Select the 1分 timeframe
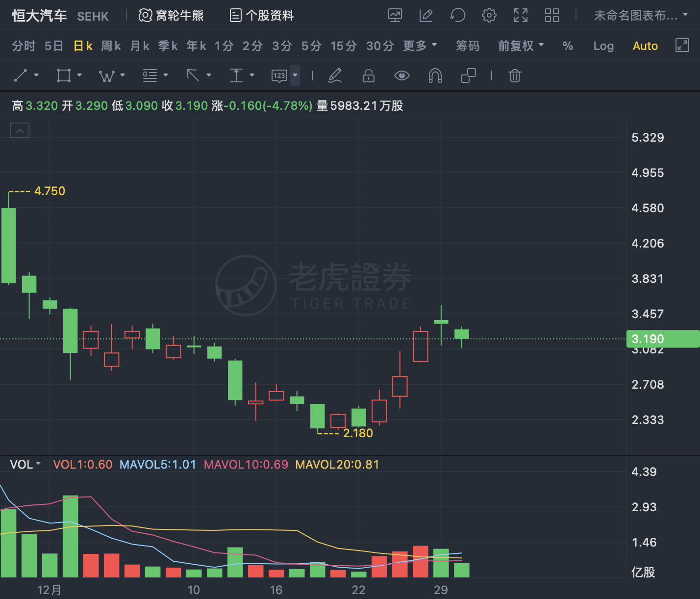This screenshot has width=700, height=599. (x=224, y=46)
